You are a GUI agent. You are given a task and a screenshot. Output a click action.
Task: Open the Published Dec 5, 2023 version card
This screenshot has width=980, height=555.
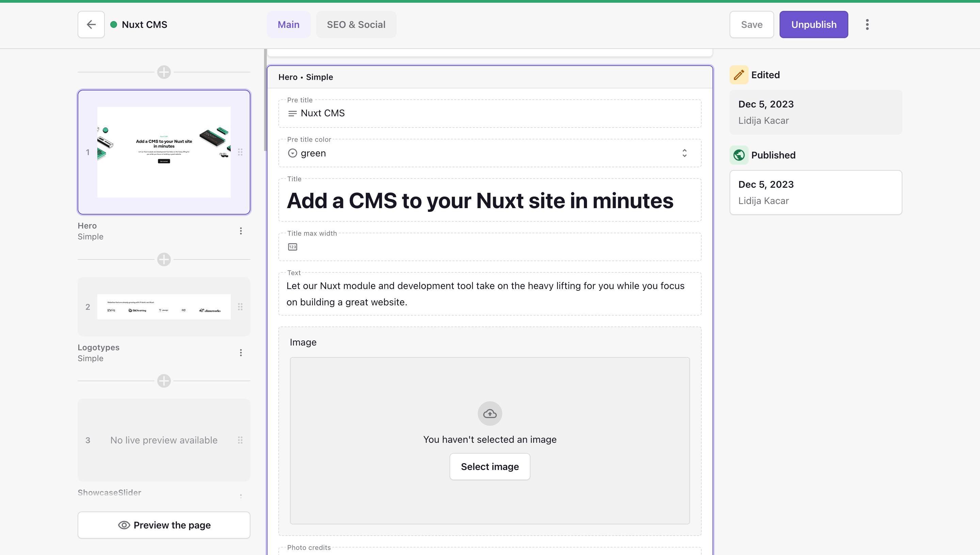click(816, 192)
